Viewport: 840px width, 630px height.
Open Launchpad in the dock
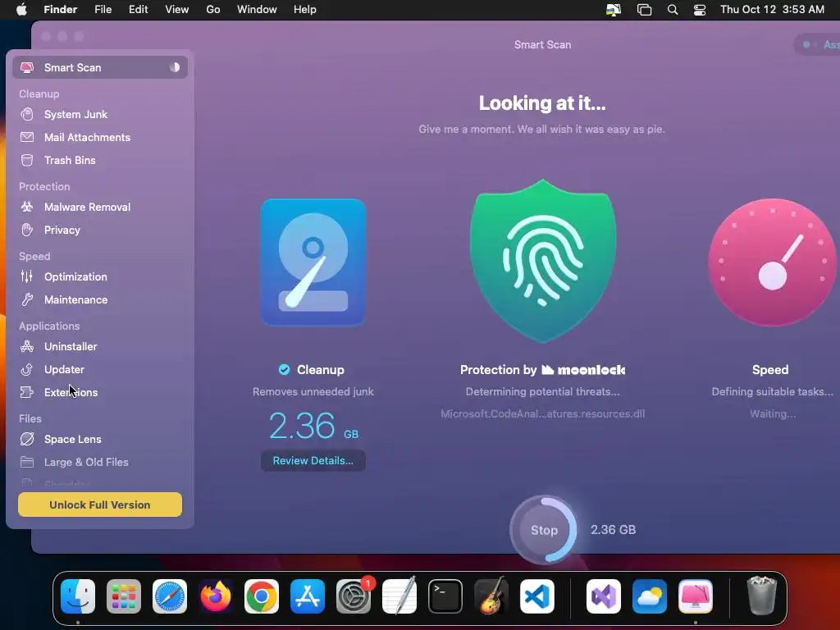[124, 596]
